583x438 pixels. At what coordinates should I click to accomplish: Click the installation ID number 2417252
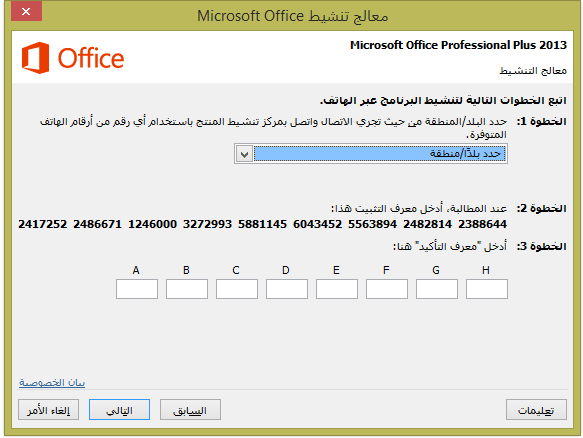tap(43, 224)
